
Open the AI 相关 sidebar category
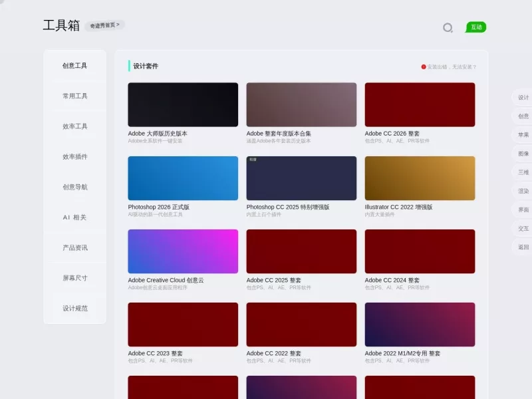click(x=74, y=217)
